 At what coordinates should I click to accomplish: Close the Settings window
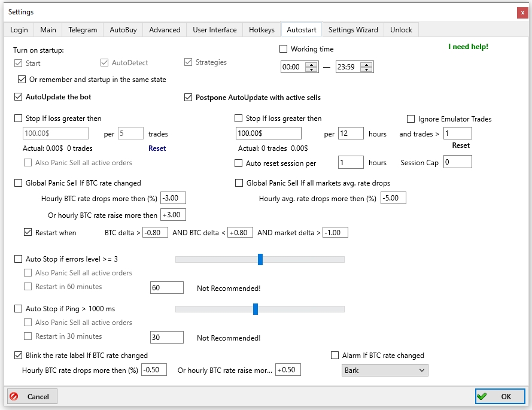pyautogui.click(x=522, y=13)
